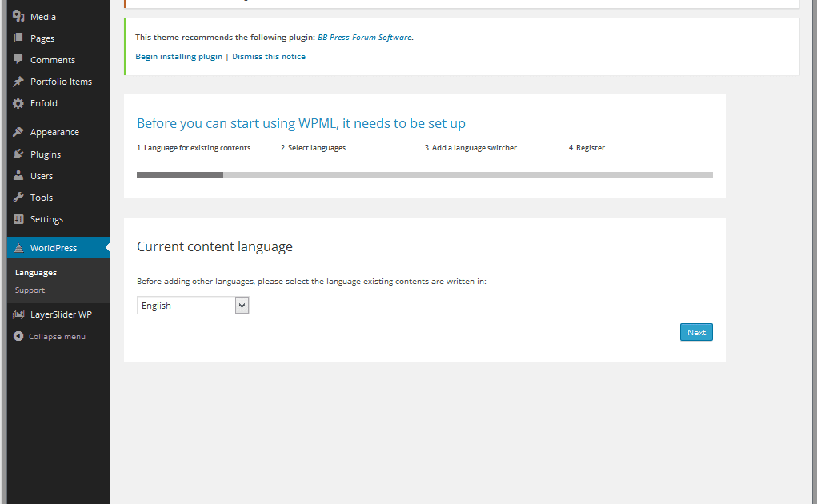Click the Tools wrench icon
817x504 pixels.
(x=18, y=197)
